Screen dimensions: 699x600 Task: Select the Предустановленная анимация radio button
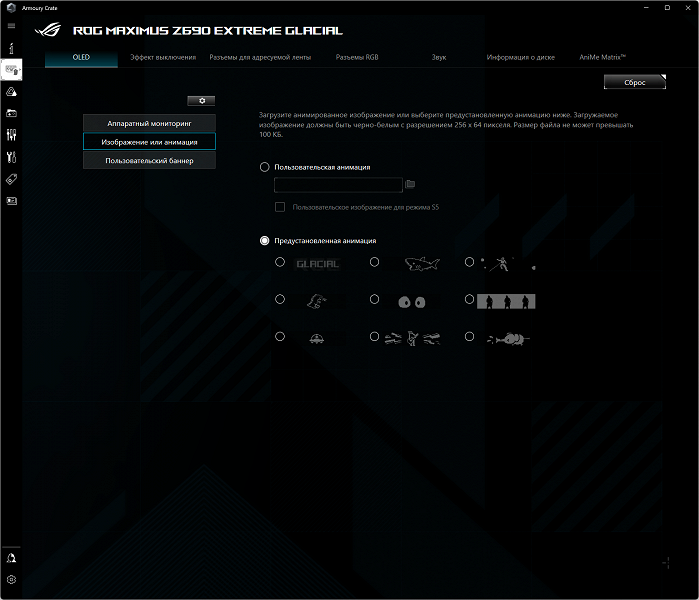coord(264,241)
